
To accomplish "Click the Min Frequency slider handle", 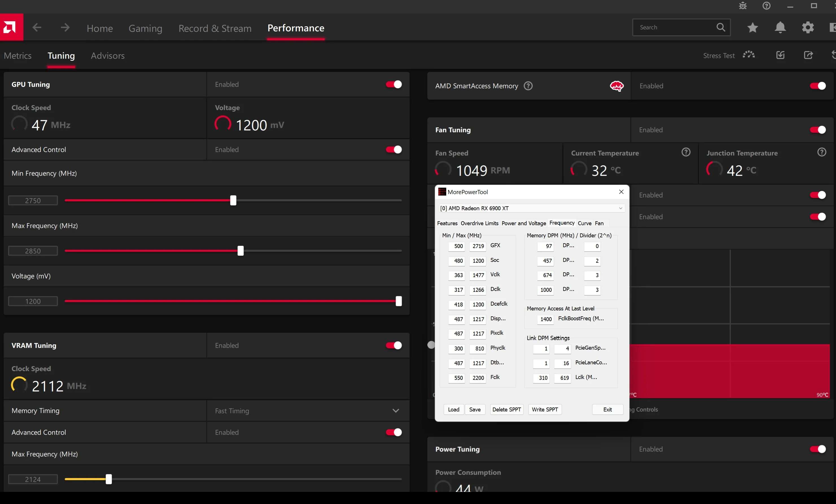I will [233, 200].
